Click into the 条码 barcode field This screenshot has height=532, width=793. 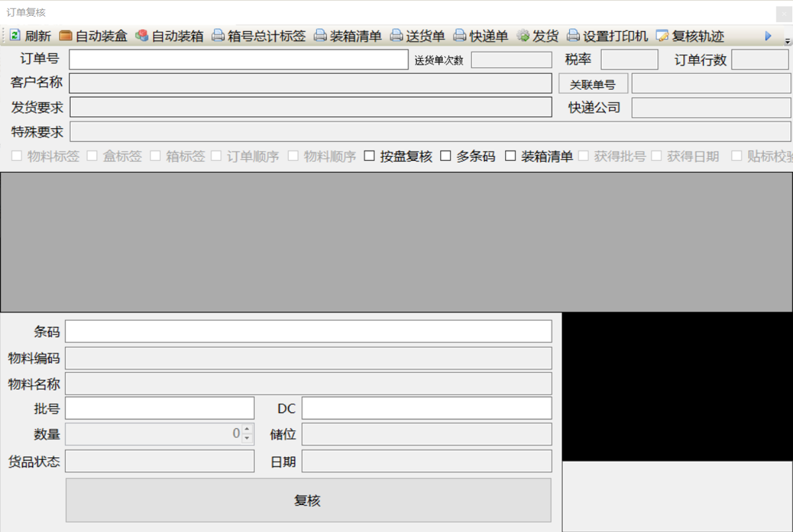point(308,332)
